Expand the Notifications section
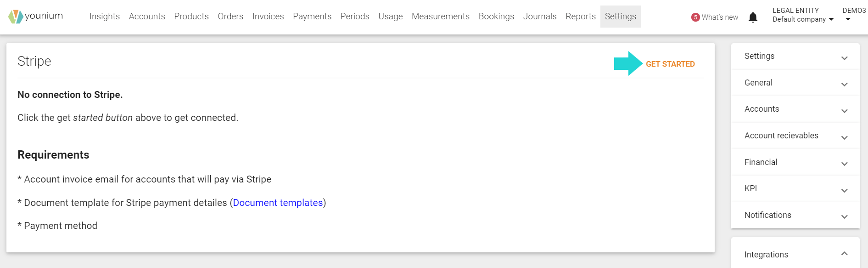868x268 pixels. [795, 215]
